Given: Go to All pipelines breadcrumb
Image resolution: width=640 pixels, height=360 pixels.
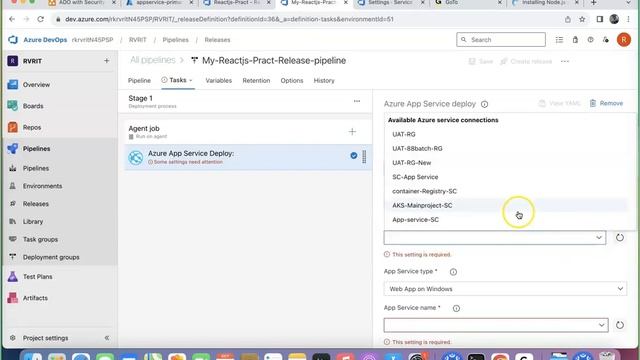Looking at the screenshot, I should tap(152, 60).
